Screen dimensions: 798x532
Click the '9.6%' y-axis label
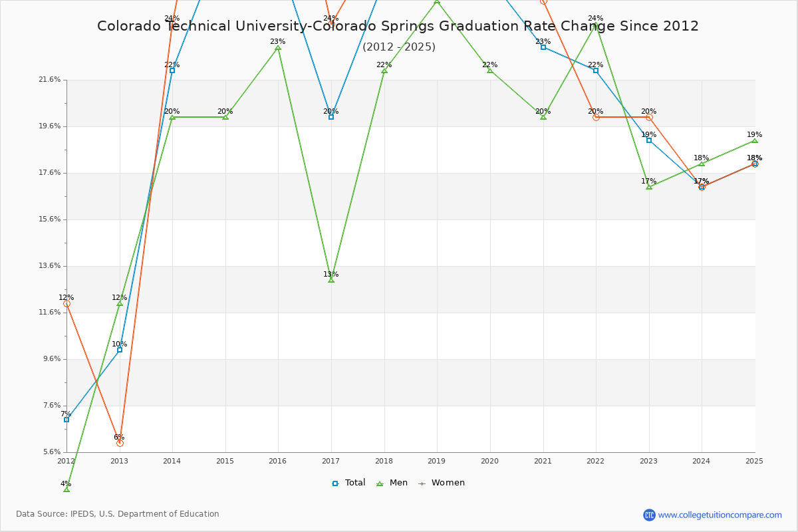pyautogui.click(x=52, y=359)
